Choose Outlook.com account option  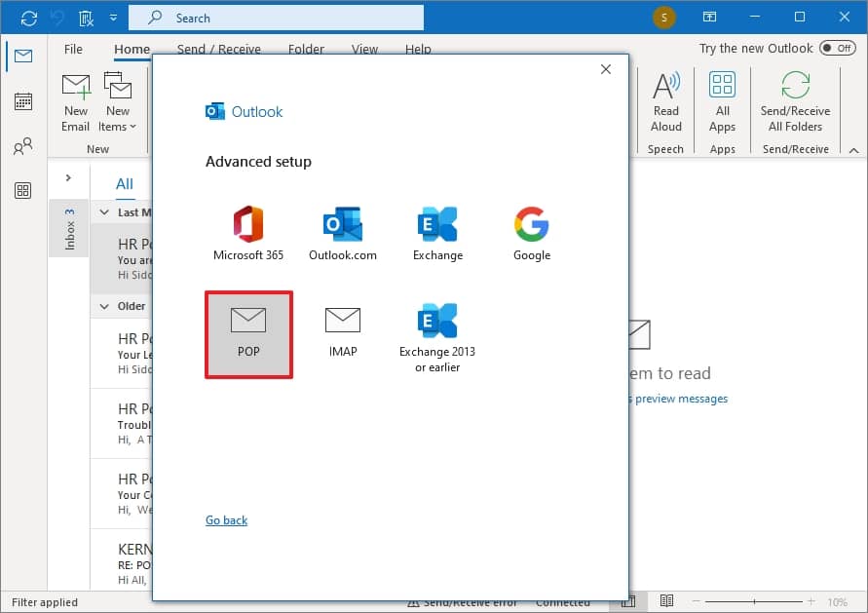coord(342,234)
